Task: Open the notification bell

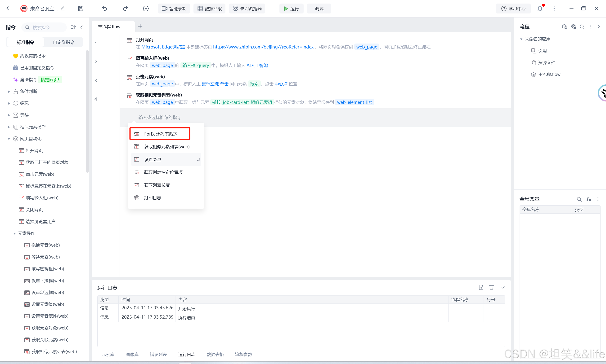Action: click(540, 9)
